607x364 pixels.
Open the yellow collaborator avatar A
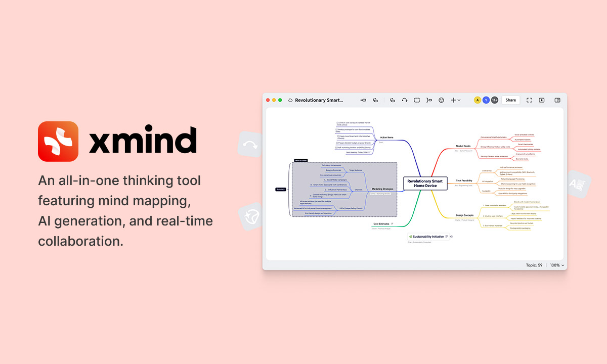coord(477,100)
